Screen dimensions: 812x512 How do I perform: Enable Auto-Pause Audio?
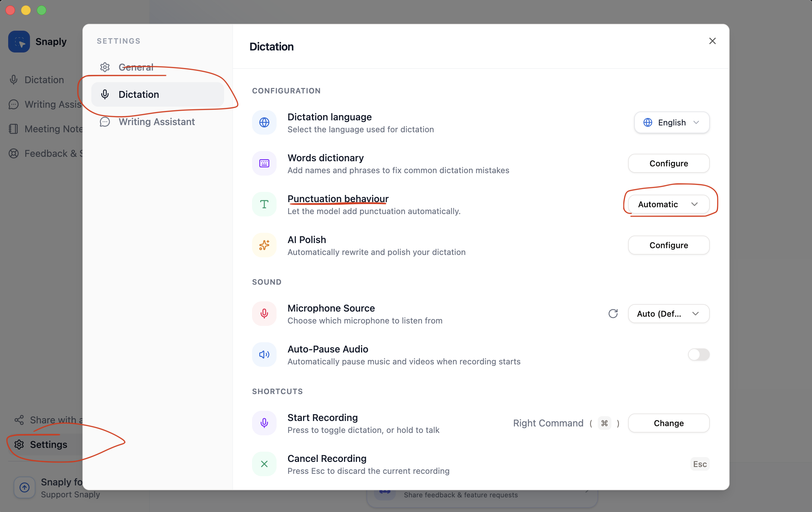pyautogui.click(x=699, y=355)
